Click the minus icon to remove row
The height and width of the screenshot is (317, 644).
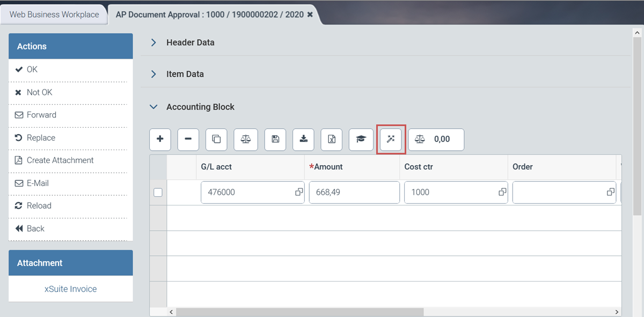pos(188,139)
